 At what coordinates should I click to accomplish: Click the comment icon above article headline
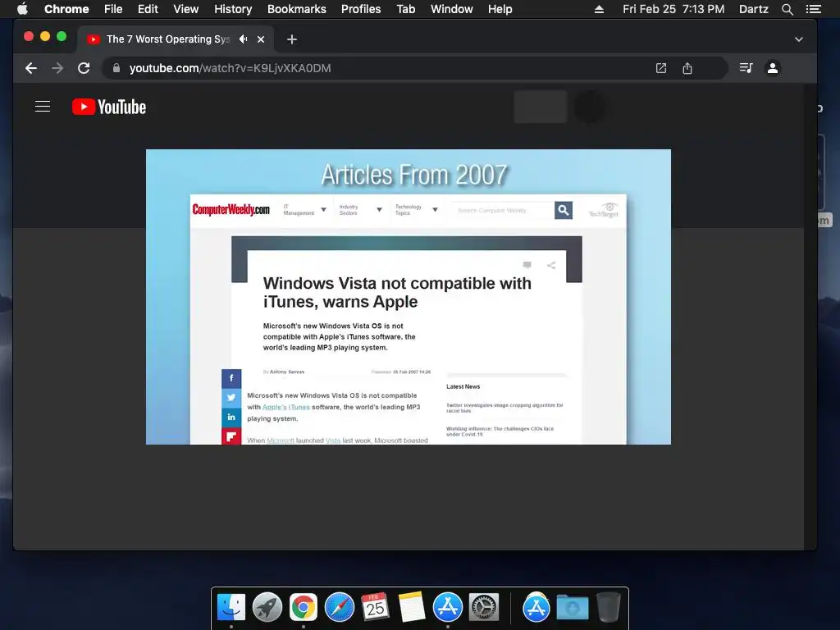click(527, 265)
